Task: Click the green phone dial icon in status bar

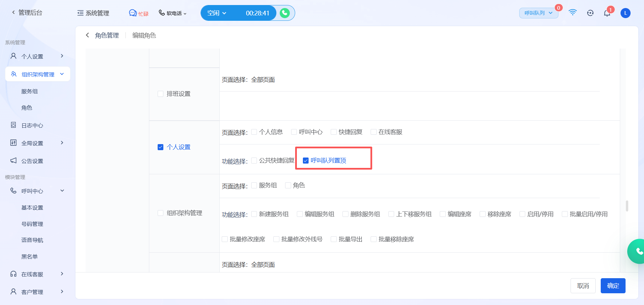Action: (x=285, y=13)
